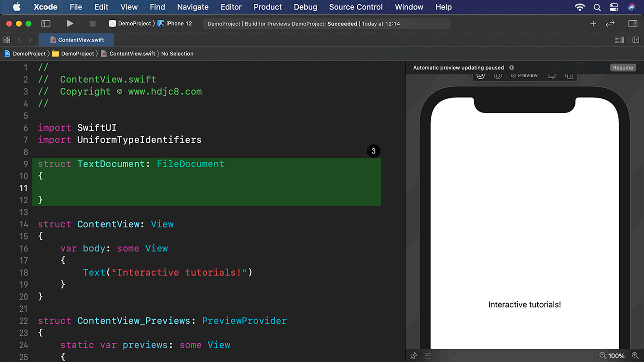Open the View menu
The height and width of the screenshot is (362, 644).
click(x=129, y=7)
